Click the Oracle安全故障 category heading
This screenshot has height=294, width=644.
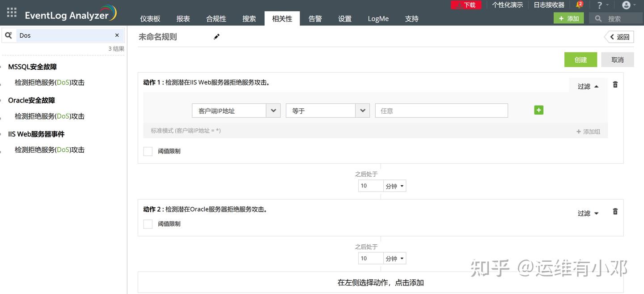[x=31, y=101]
